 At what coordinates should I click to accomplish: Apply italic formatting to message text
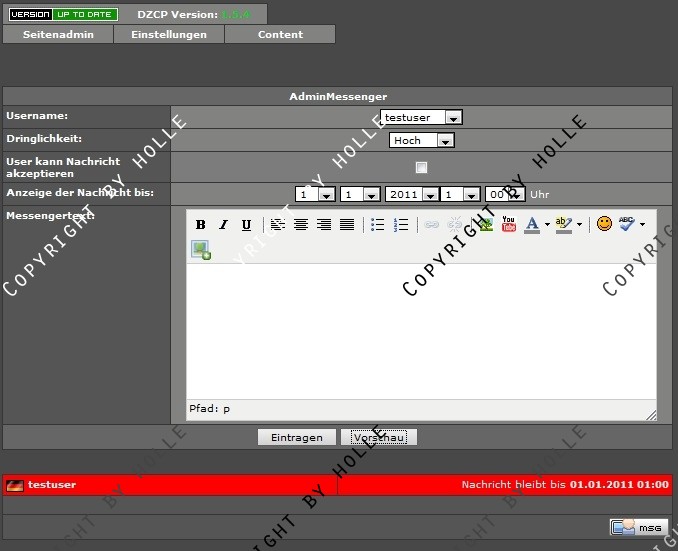pos(223,225)
